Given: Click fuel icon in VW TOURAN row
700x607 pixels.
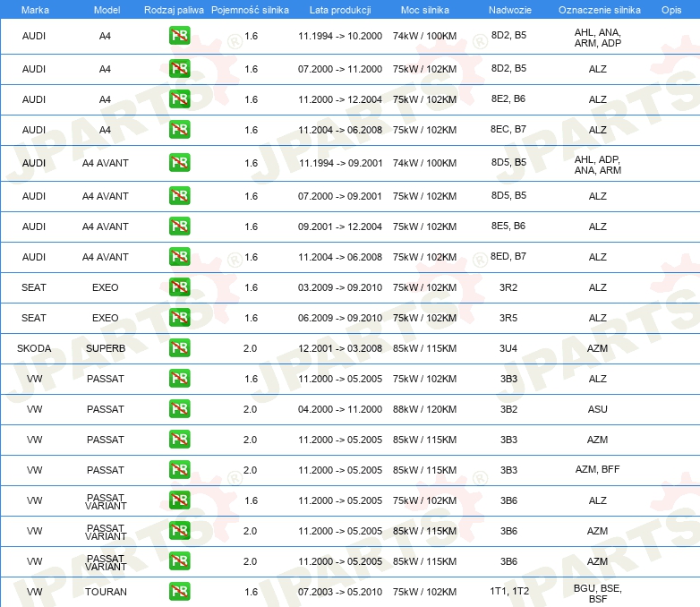Looking at the screenshot, I should 179,592.
